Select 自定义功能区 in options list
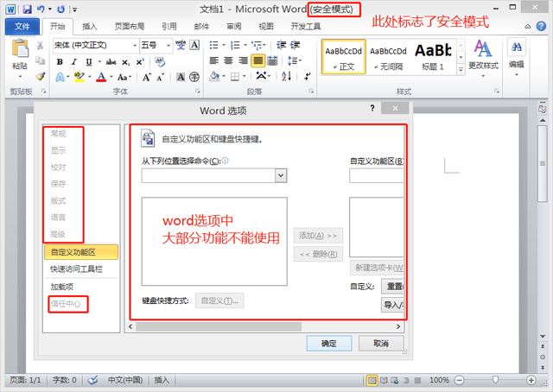The width and height of the screenshot is (553, 392). coord(81,252)
